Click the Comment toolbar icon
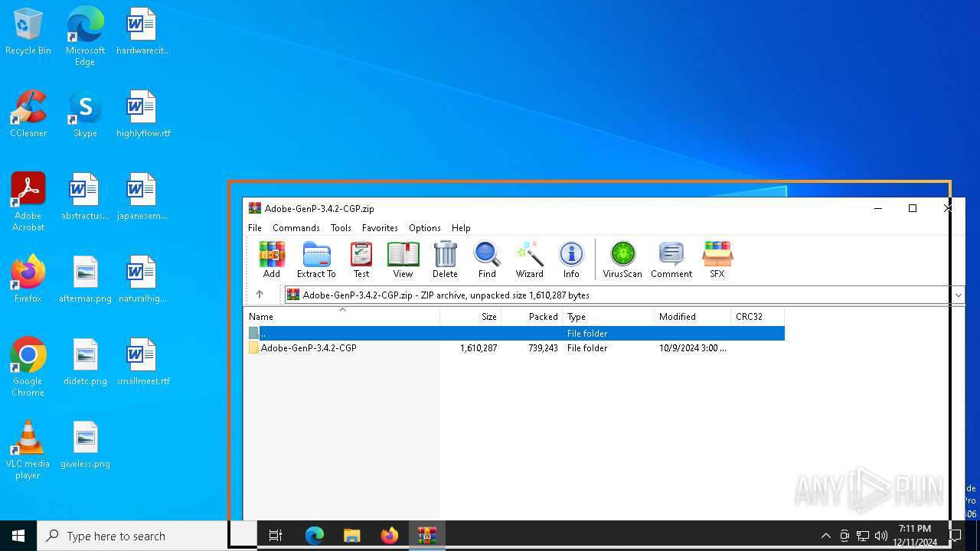Viewport: 980px width, 551px height. pyautogui.click(x=671, y=259)
